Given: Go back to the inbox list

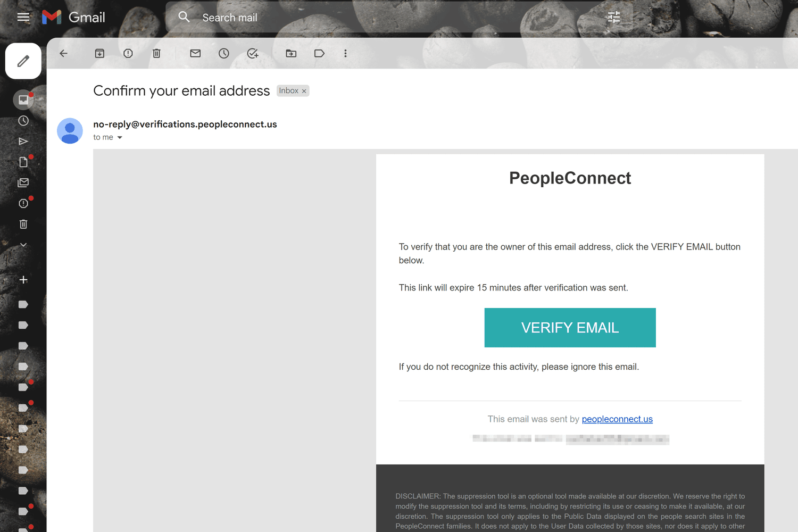Looking at the screenshot, I should click(64, 53).
